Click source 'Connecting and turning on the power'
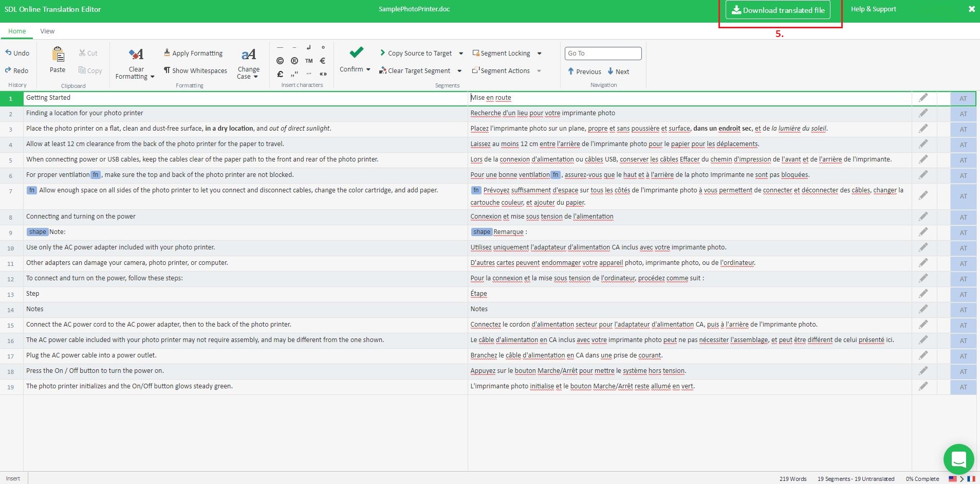Image resolution: width=980 pixels, height=484 pixels. tap(81, 217)
